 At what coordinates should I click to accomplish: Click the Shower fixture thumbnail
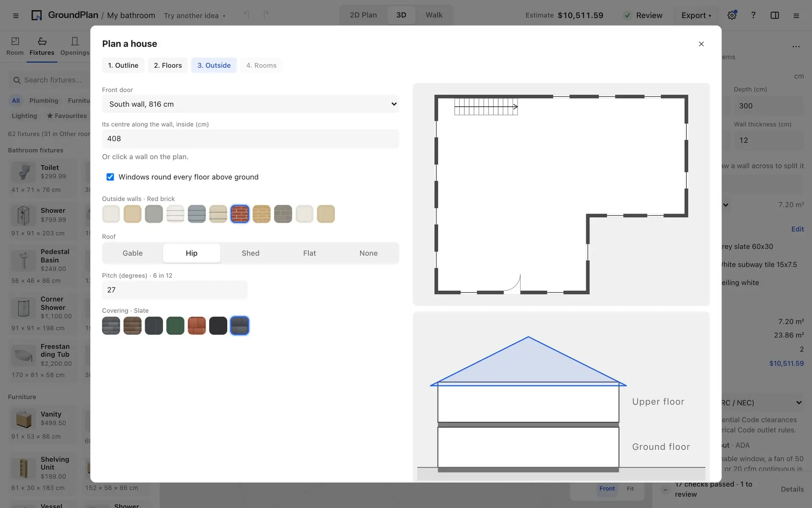click(24, 215)
